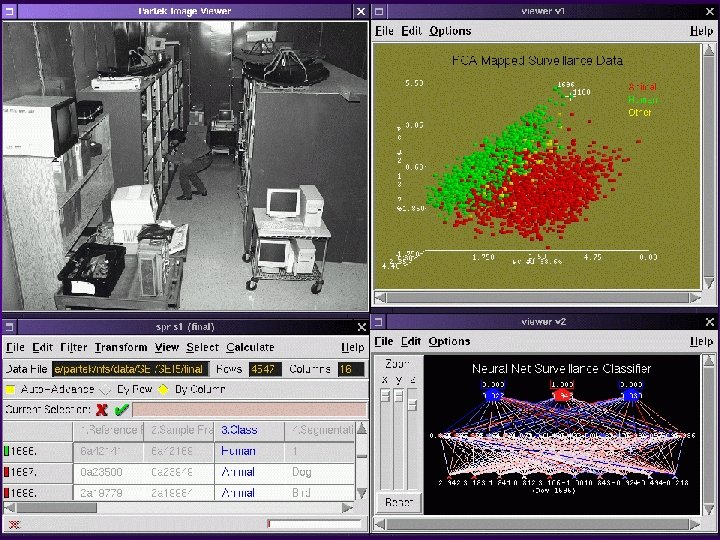The height and width of the screenshot is (540, 720).
Task: Click the right blue output node of the classifier
Action: click(631, 395)
